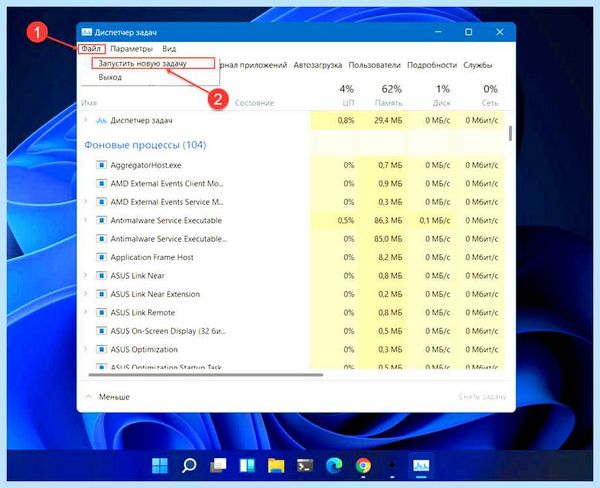Click the 29,4 МБ memory value
Screen dimensions: 600x488
pos(388,121)
